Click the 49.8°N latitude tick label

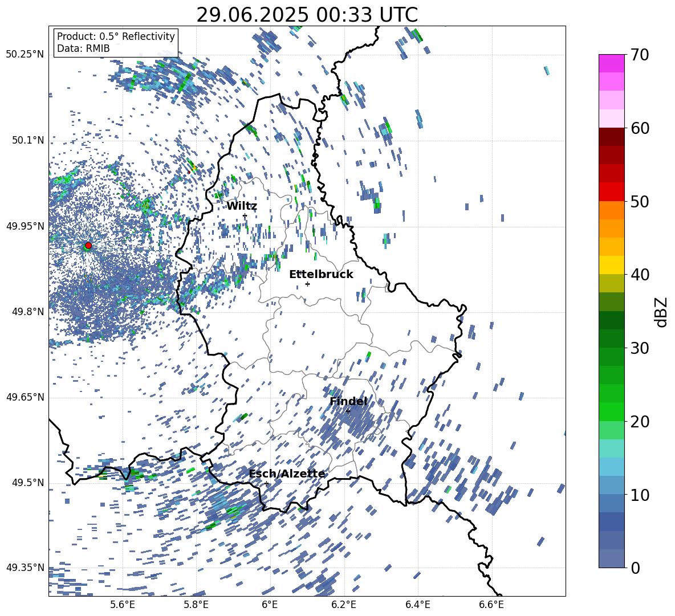pyautogui.click(x=28, y=312)
